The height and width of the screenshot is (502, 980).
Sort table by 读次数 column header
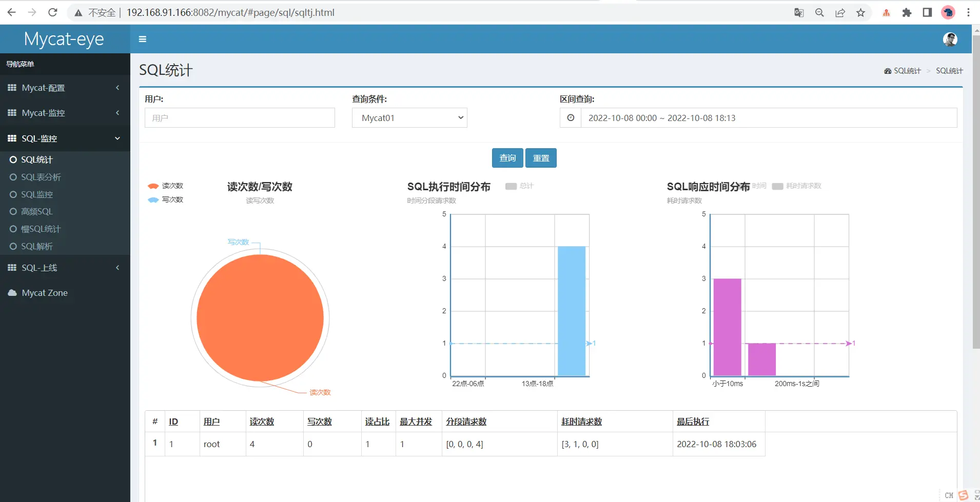pos(262,421)
